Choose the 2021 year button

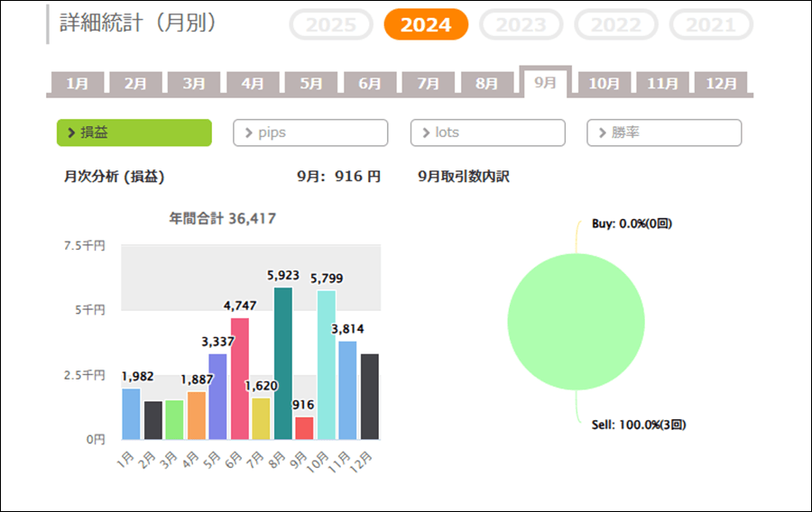pos(711,24)
